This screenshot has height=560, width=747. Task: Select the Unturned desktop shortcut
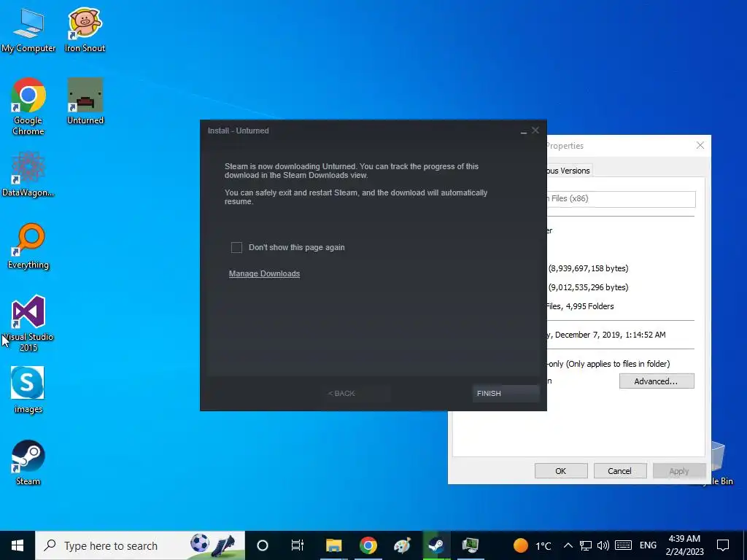[x=85, y=101]
